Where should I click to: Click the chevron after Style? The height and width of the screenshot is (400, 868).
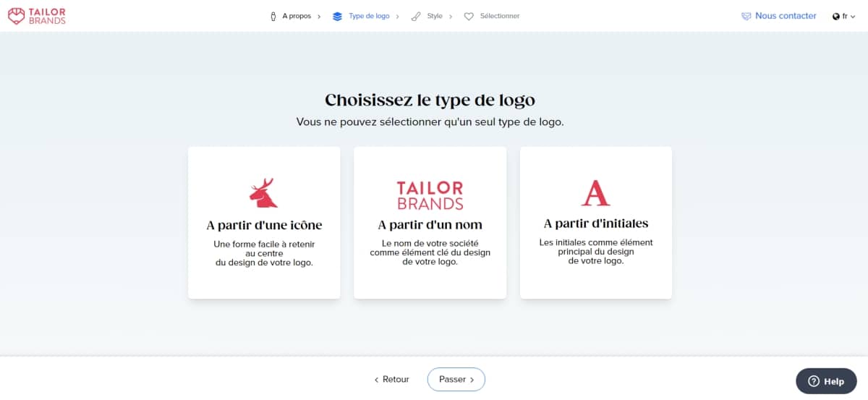(x=451, y=16)
